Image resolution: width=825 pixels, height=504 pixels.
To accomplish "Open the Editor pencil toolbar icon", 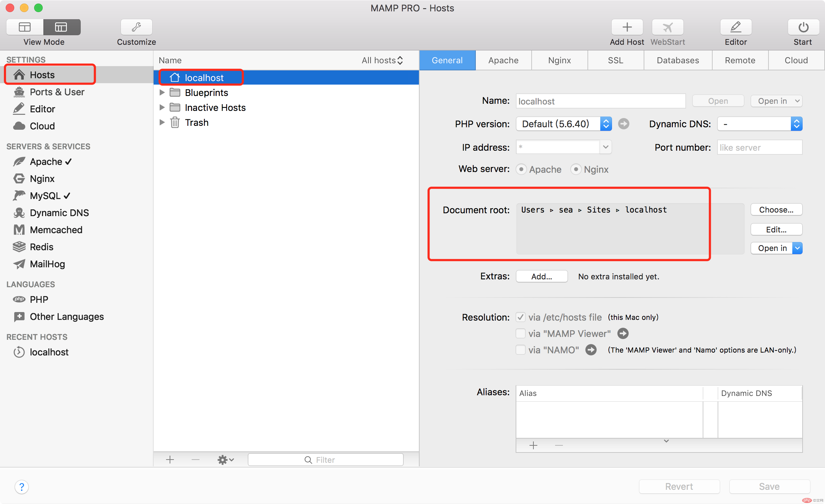I will [736, 27].
